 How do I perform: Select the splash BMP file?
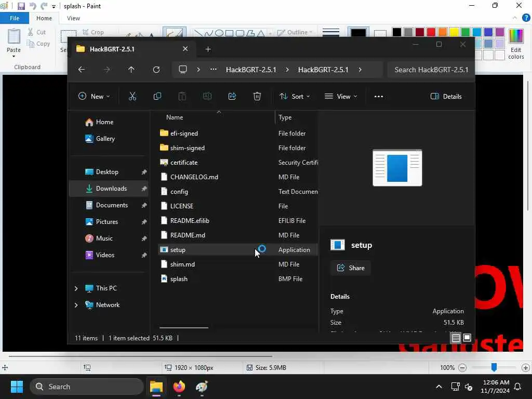tap(237, 279)
